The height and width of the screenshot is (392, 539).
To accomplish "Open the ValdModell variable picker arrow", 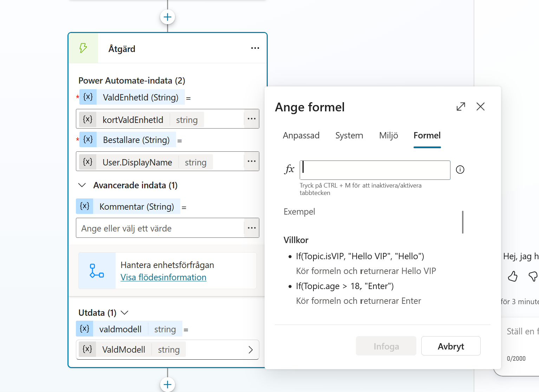I will click(x=251, y=350).
